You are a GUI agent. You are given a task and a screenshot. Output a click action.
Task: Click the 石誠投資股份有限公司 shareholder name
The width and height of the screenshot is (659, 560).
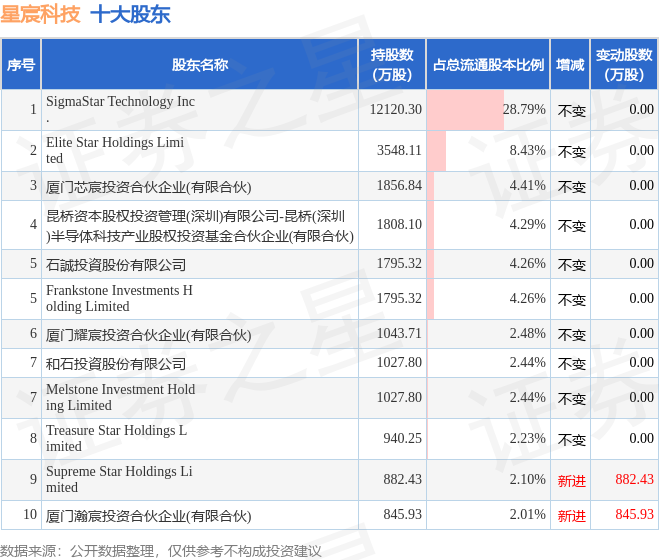click(x=116, y=264)
